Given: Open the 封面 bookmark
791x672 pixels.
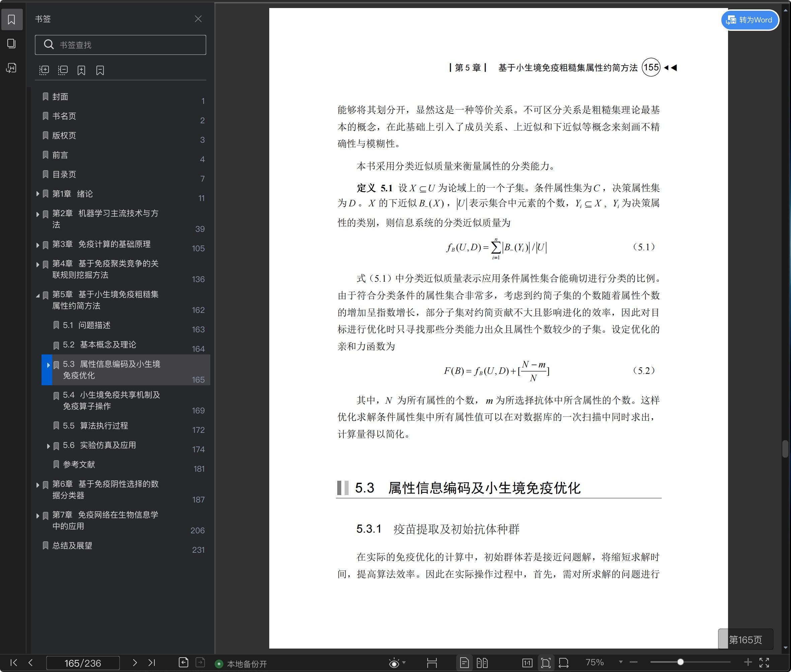Looking at the screenshot, I should tap(60, 97).
